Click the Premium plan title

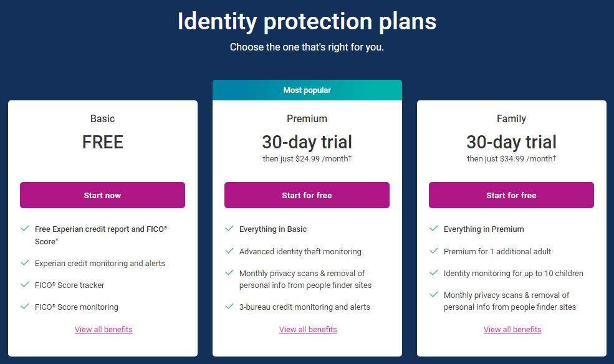point(307,118)
